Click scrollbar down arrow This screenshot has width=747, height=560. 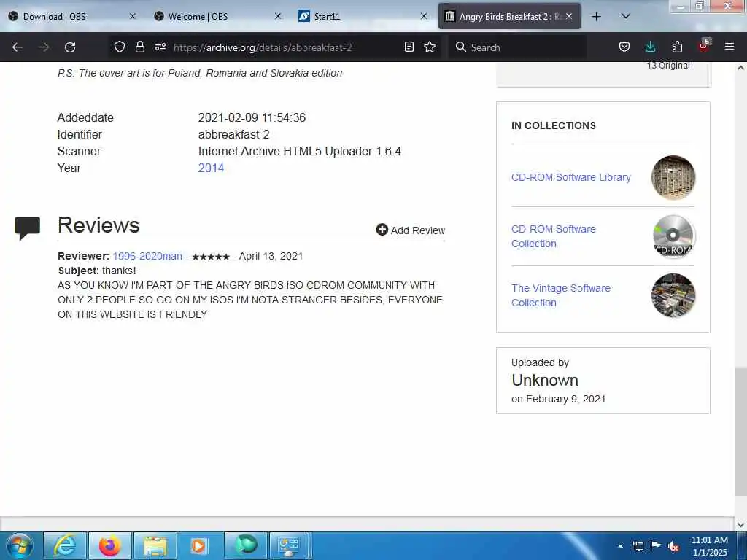pyautogui.click(x=740, y=525)
